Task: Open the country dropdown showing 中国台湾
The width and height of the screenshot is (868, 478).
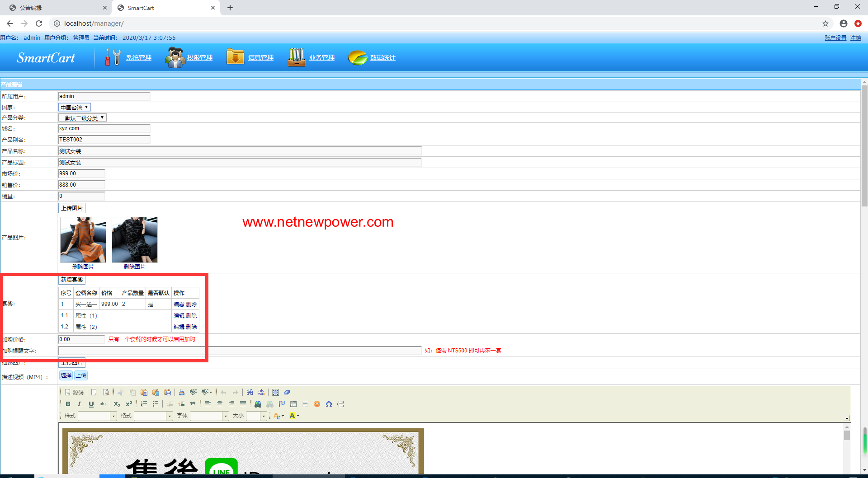Action: coord(75,108)
